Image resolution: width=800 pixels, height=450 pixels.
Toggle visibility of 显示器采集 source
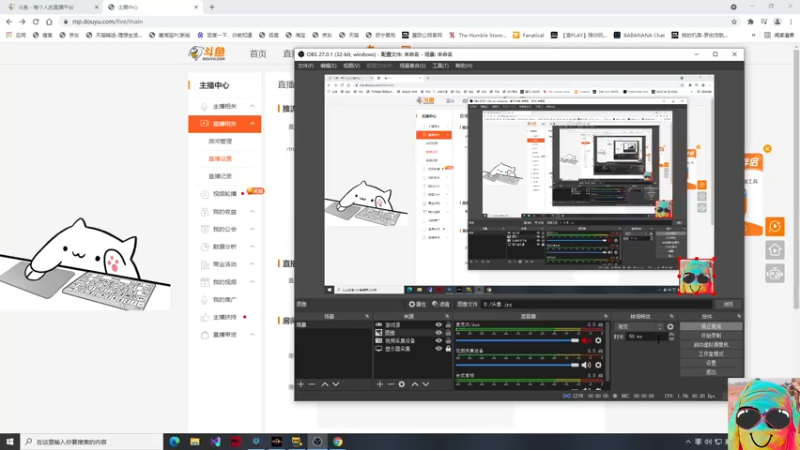pos(438,349)
